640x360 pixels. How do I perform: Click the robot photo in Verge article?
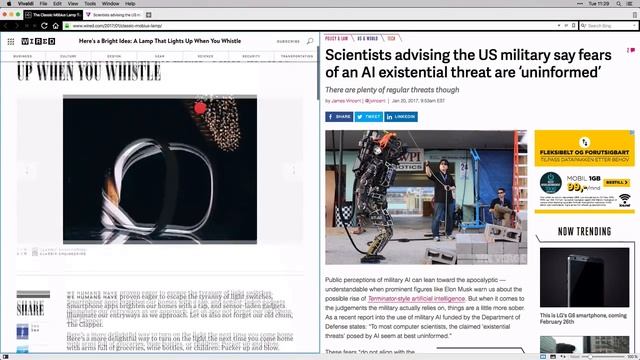[426, 198]
